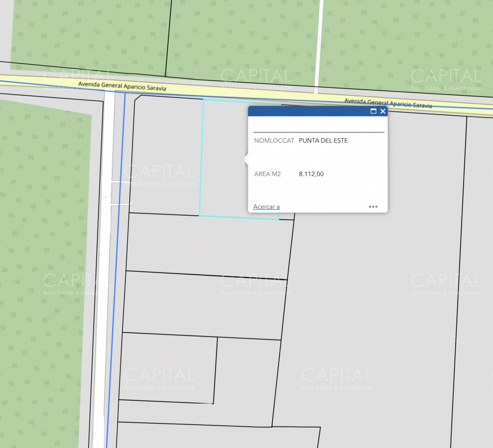Select the 'PUNTA DEL ESTE' value text

coord(323,141)
